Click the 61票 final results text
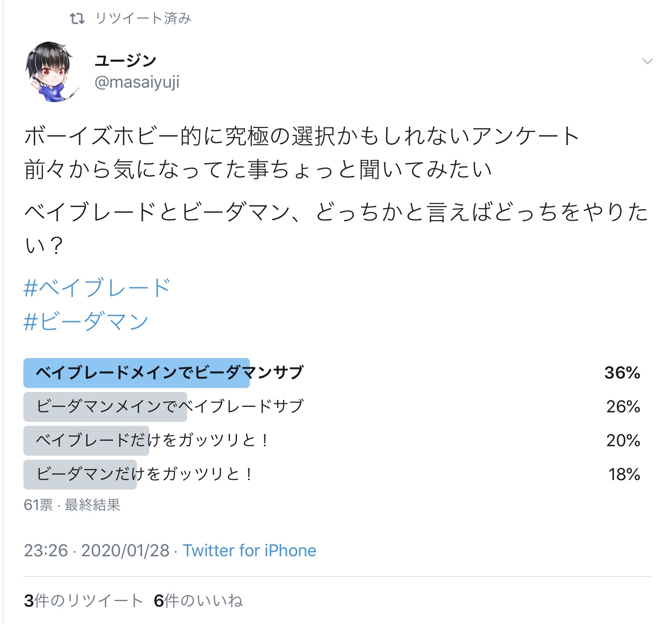672x624 pixels. pos(72,505)
